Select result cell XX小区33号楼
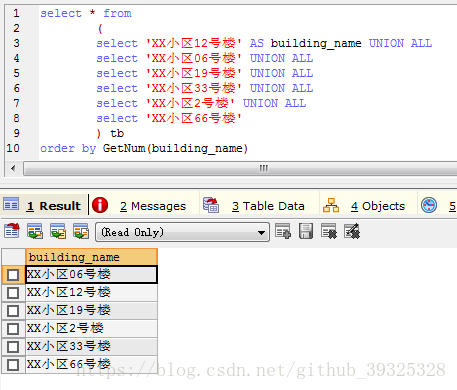 [91, 347]
